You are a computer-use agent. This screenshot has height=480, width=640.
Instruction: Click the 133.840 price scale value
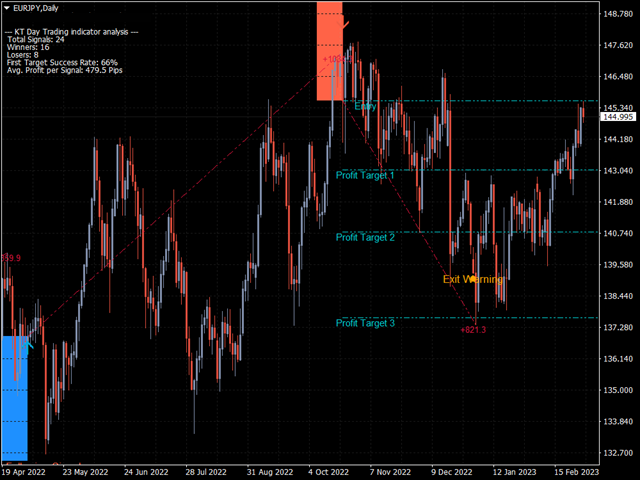[x=618, y=422]
